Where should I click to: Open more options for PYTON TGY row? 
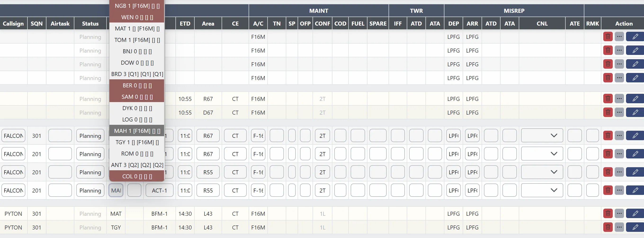[x=619, y=228]
